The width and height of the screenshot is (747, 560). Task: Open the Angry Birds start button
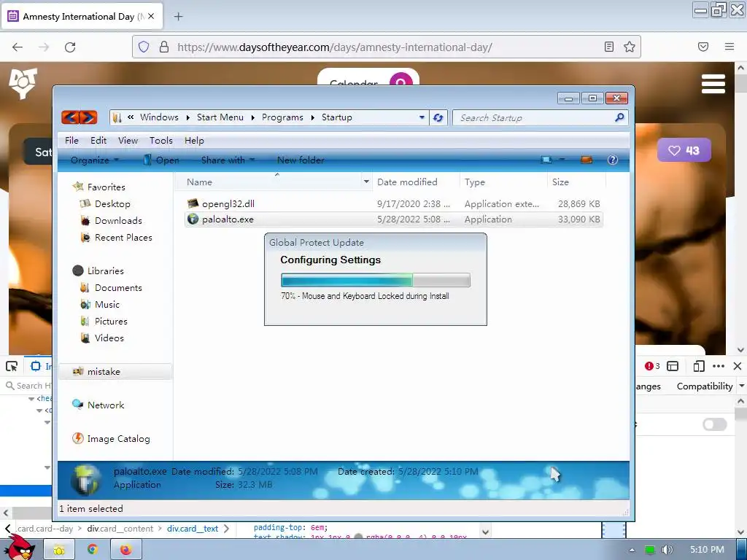[21, 548]
